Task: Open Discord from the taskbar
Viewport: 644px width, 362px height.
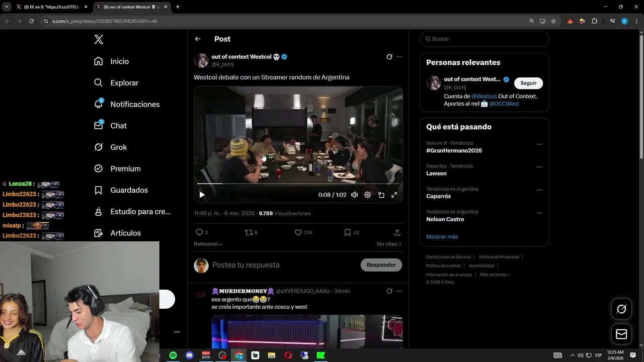Action: pos(190,355)
